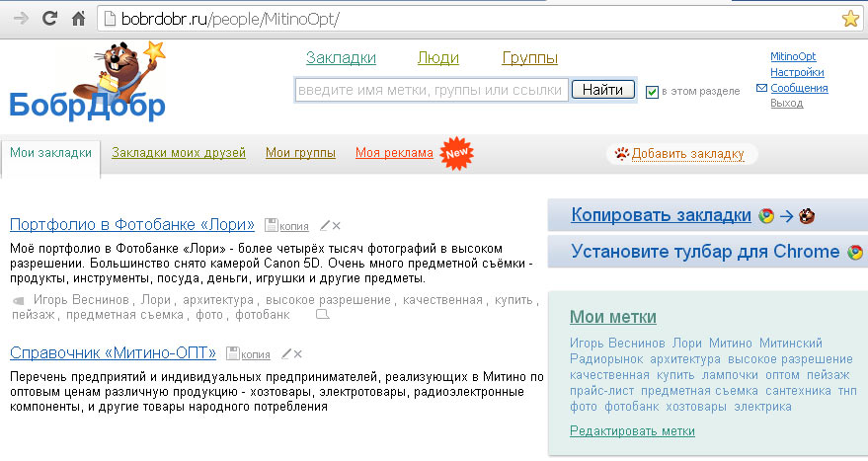The height and width of the screenshot is (461, 868).
Task: Click 'тнп' tag in Мои метки
Action: (x=847, y=391)
